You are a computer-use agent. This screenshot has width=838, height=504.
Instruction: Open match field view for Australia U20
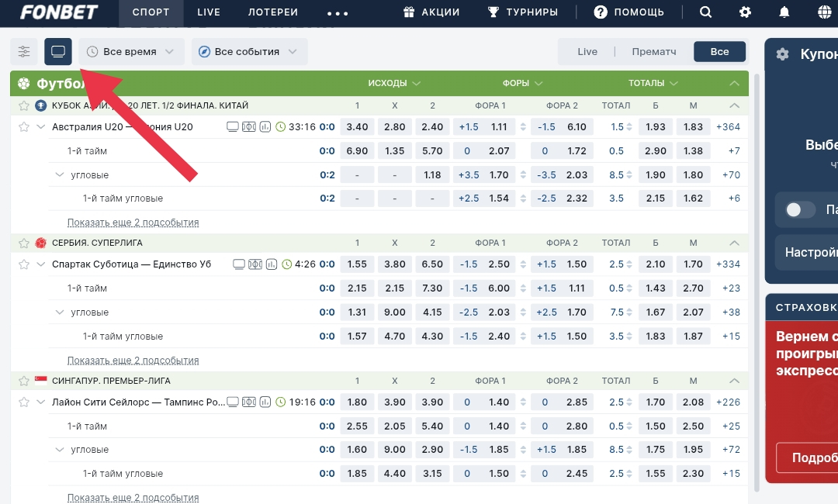[x=249, y=127]
